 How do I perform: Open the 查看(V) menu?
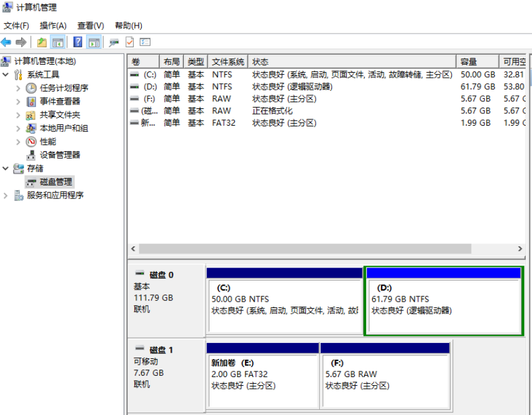(x=90, y=26)
